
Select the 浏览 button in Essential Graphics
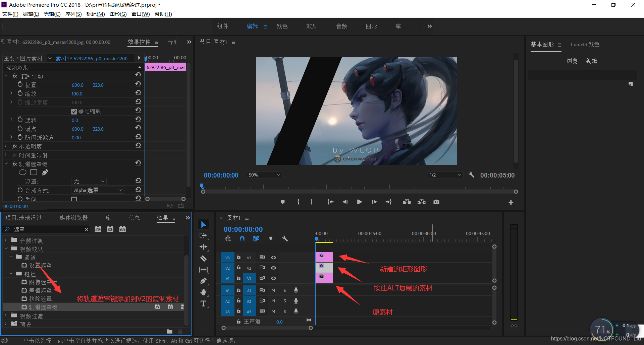pyautogui.click(x=572, y=61)
